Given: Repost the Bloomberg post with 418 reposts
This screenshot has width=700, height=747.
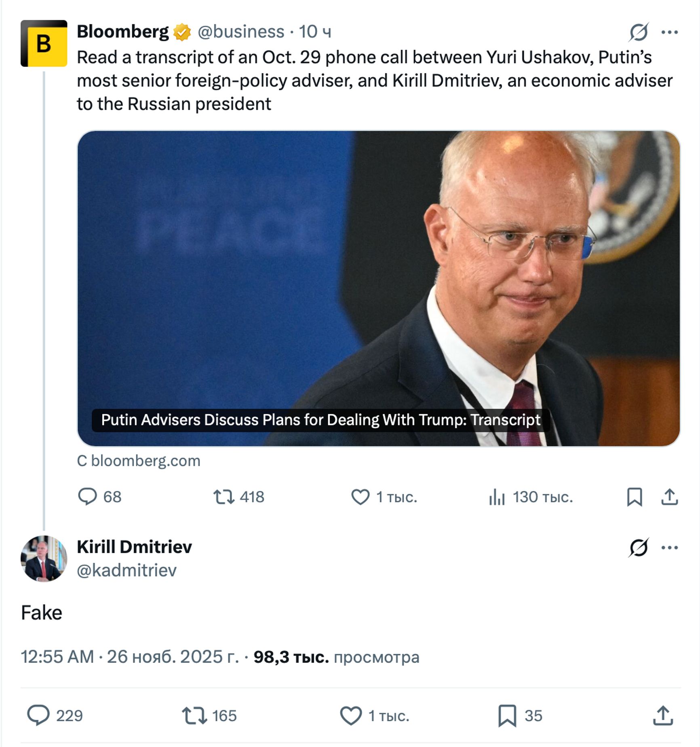Looking at the screenshot, I should pos(224,496).
